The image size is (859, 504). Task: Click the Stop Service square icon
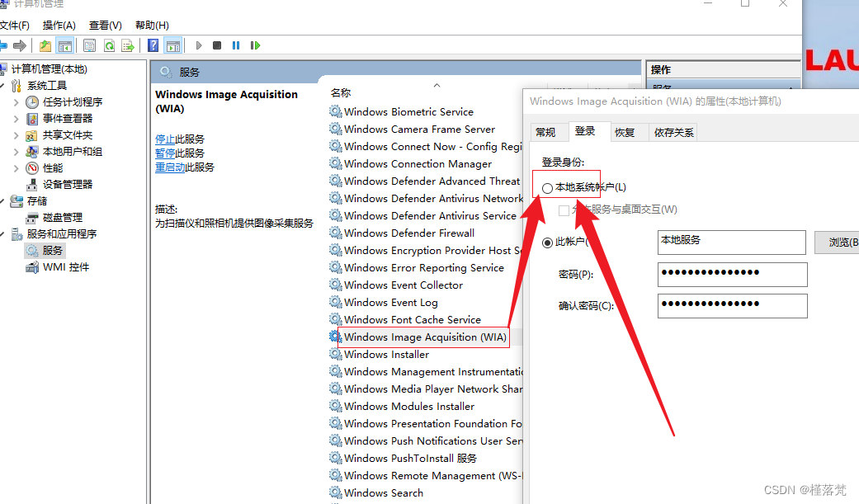click(217, 45)
